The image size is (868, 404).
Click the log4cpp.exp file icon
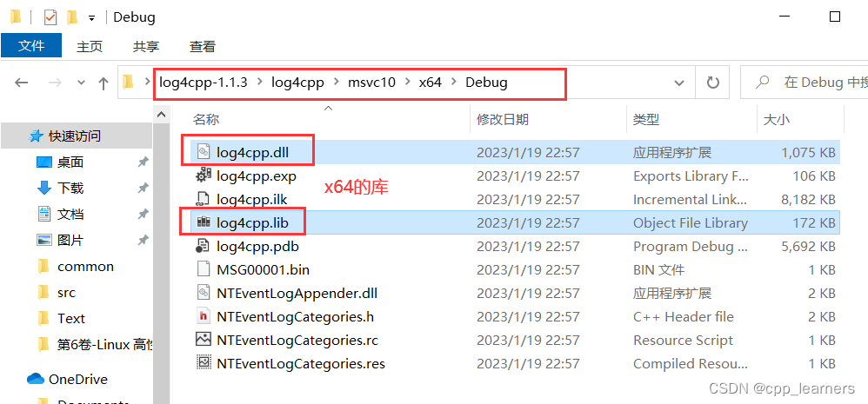click(x=204, y=176)
